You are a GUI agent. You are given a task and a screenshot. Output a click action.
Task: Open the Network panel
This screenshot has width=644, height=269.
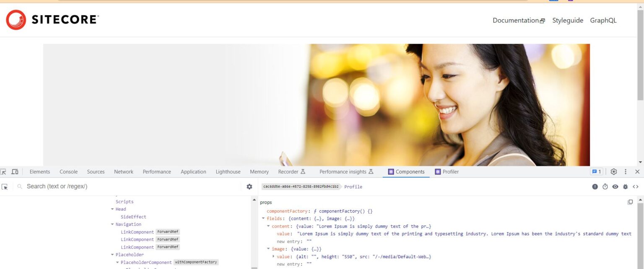click(x=123, y=171)
